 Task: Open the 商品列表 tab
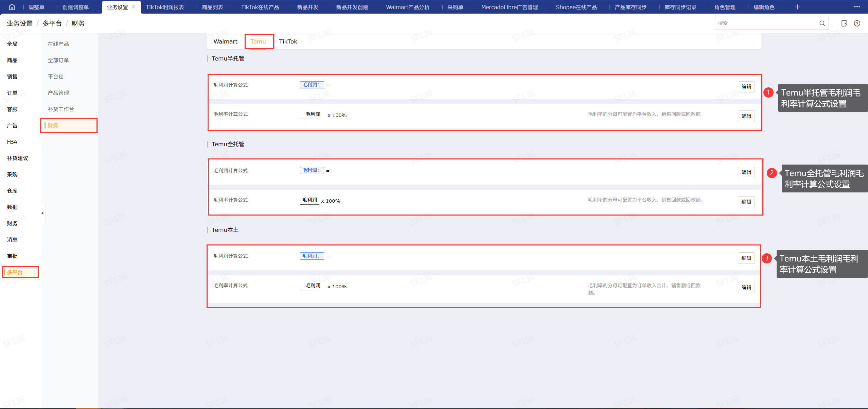213,7
